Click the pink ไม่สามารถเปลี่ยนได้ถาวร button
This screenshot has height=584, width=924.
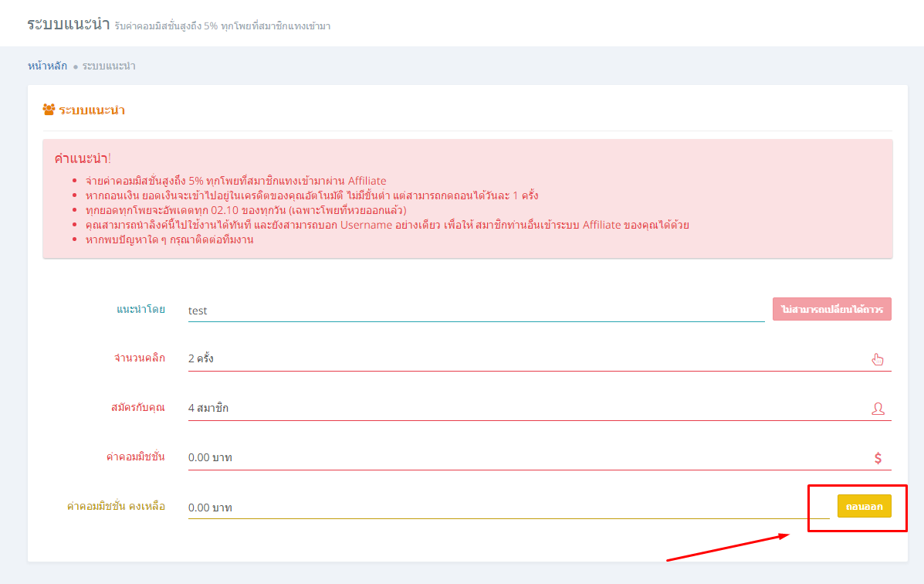coord(831,309)
